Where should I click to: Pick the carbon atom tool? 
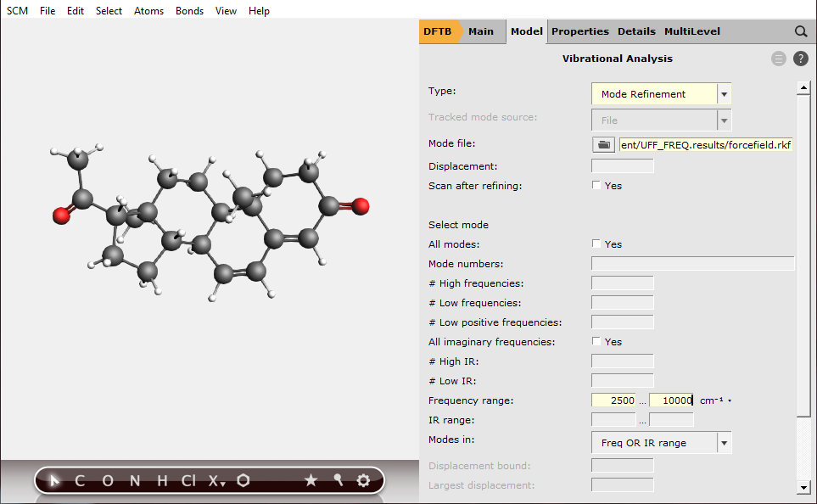coord(79,480)
